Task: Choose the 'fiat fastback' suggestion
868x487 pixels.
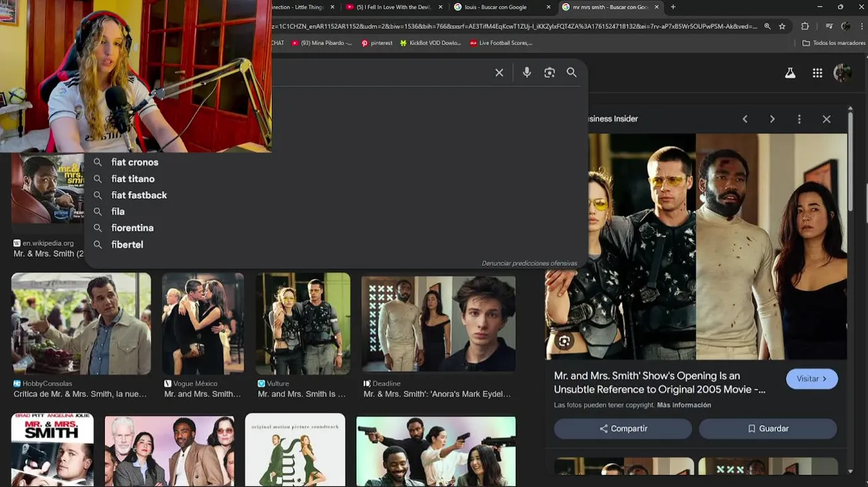Action: pyautogui.click(x=139, y=195)
